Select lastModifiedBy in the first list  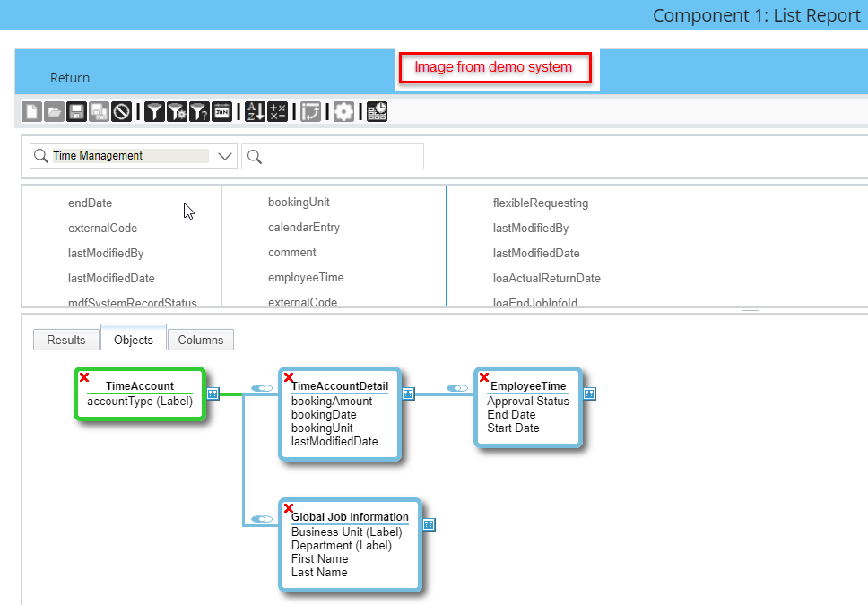[106, 253]
